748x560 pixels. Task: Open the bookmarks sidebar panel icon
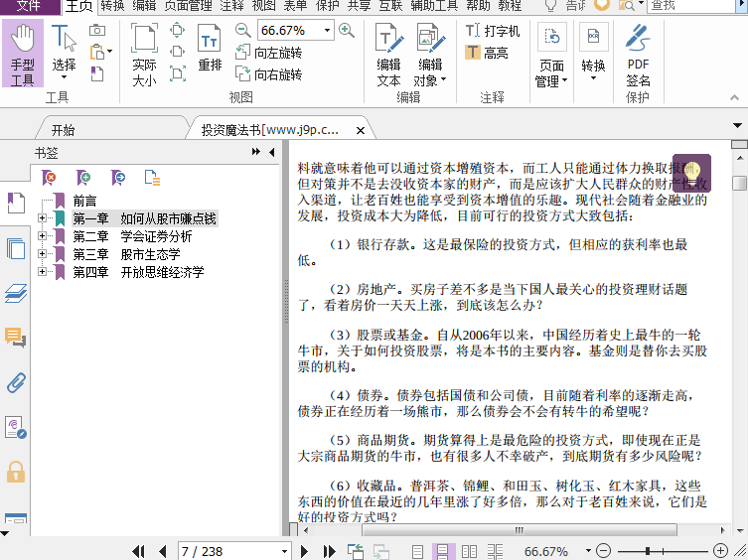[16, 203]
